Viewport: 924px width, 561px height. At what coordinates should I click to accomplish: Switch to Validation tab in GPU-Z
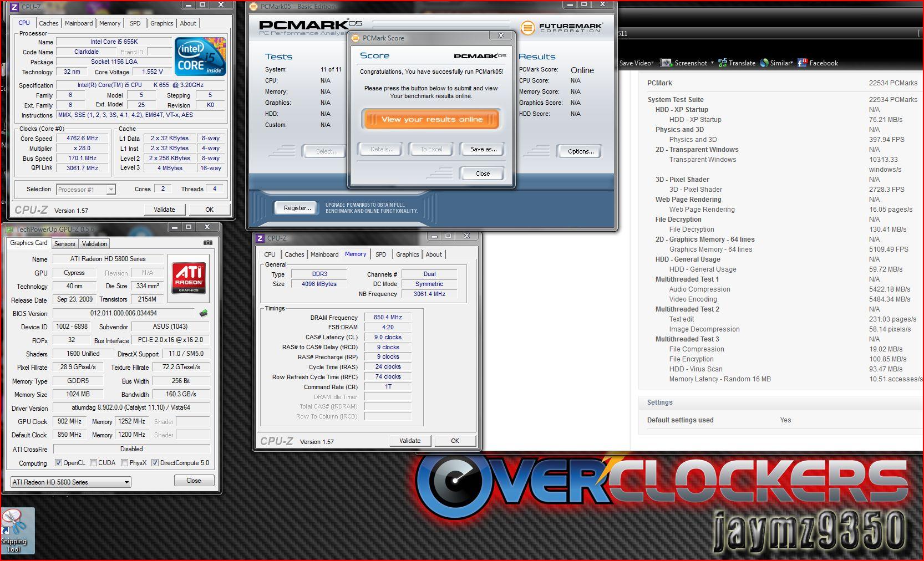coord(94,244)
